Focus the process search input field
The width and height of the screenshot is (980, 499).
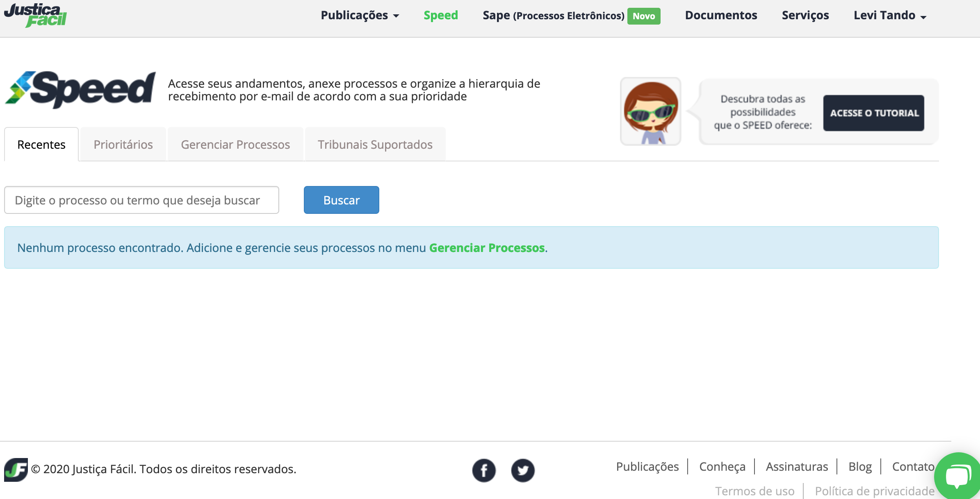[x=141, y=200]
